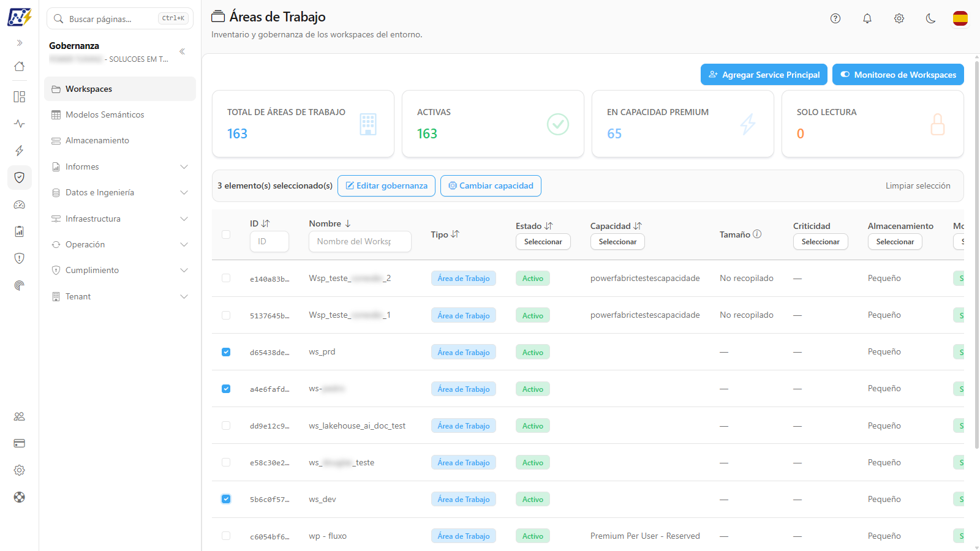This screenshot has width=980, height=551.
Task: Focus the Buscar páginas search box
Action: tap(120, 18)
